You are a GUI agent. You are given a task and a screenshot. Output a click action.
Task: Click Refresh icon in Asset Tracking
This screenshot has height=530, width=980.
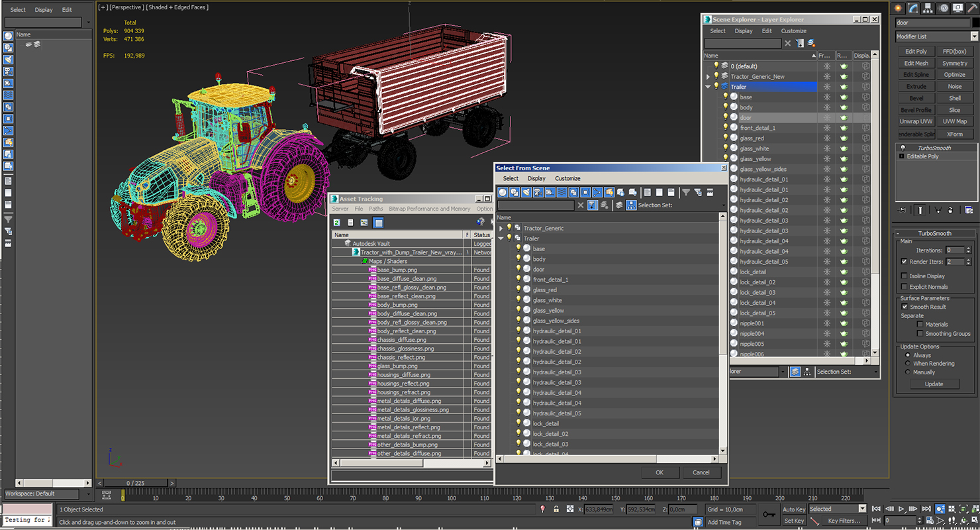(337, 223)
